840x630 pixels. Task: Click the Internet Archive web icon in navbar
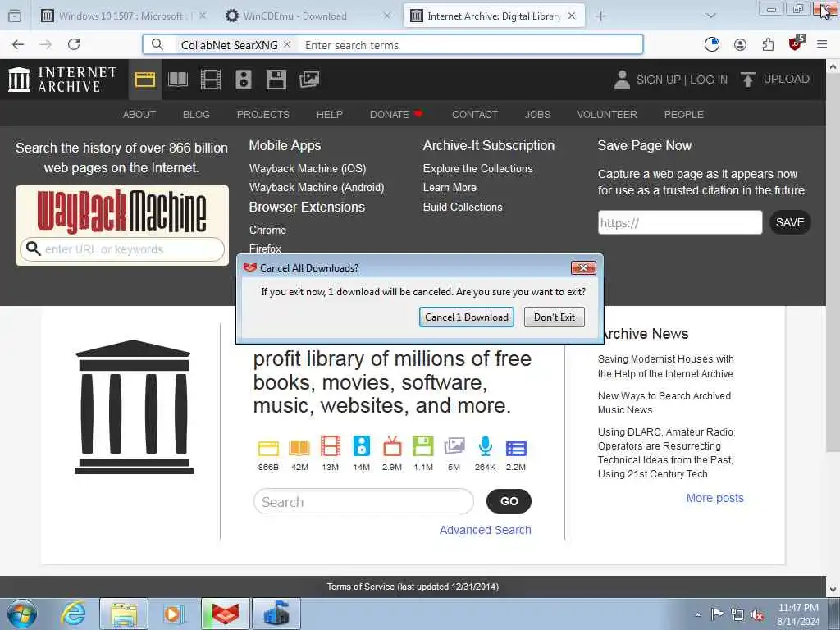click(x=145, y=80)
